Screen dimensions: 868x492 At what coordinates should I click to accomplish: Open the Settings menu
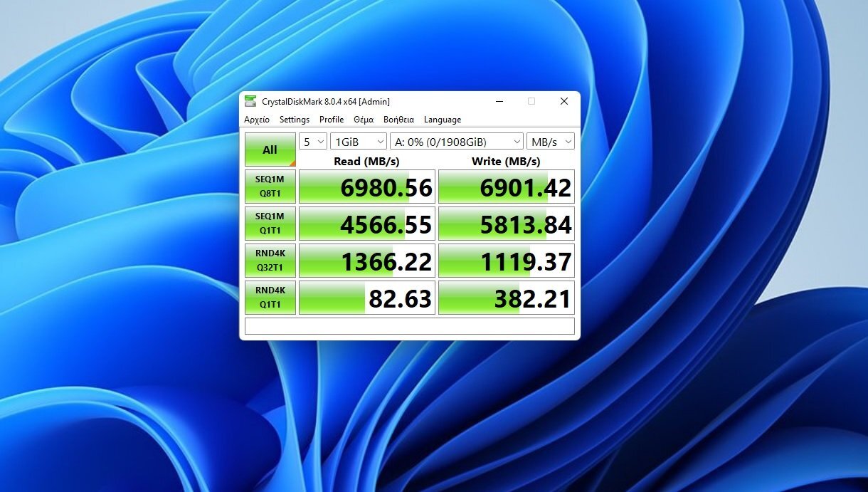click(x=295, y=120)
